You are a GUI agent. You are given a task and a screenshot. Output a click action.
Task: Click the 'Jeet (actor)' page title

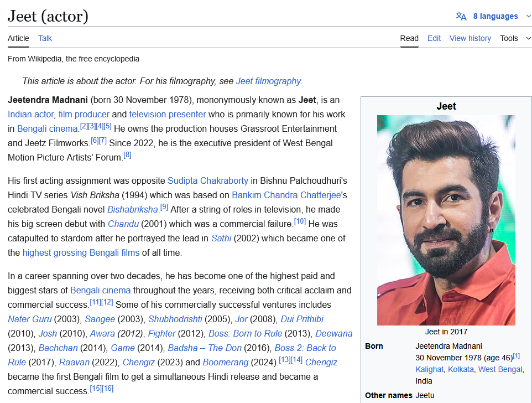(48, 16)
